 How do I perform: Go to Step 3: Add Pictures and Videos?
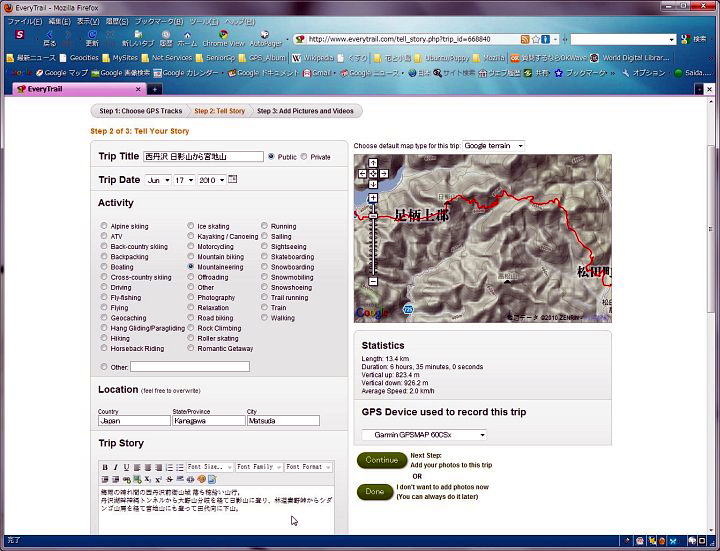(305, 111)
